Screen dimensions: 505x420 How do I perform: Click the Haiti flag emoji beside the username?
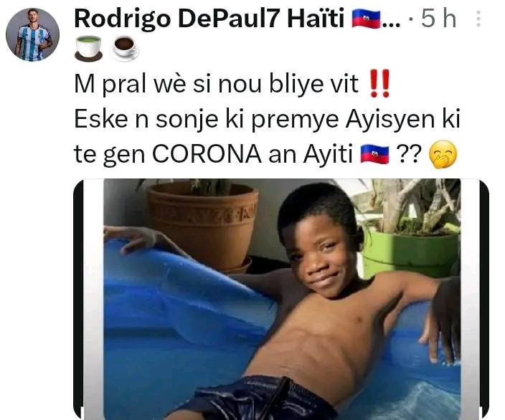pos(366,19)
